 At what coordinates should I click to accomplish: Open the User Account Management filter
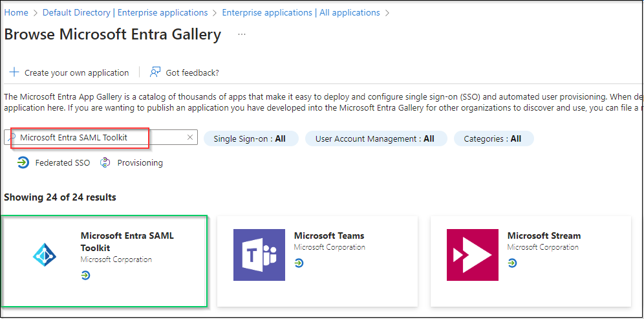[x=376, y=139]
